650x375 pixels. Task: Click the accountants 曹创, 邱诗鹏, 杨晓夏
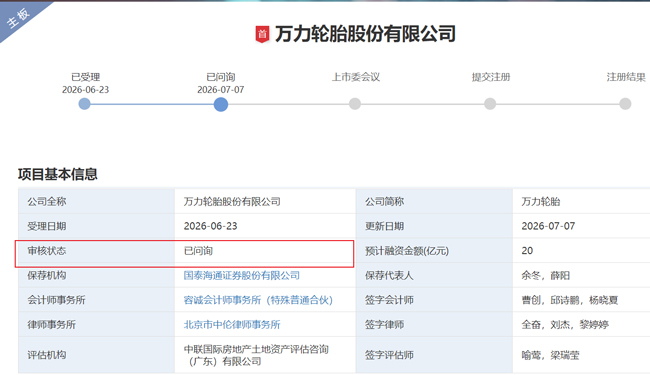(570, 300)
